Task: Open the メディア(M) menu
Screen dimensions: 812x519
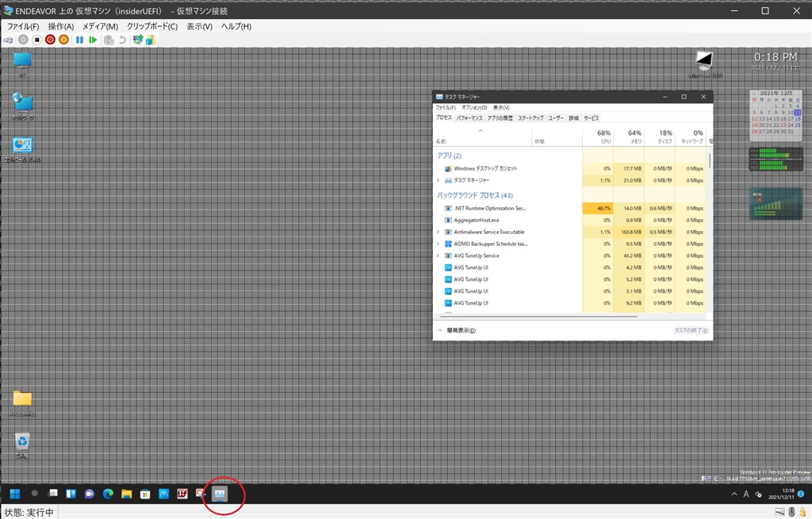Action: tap(101, 26)
